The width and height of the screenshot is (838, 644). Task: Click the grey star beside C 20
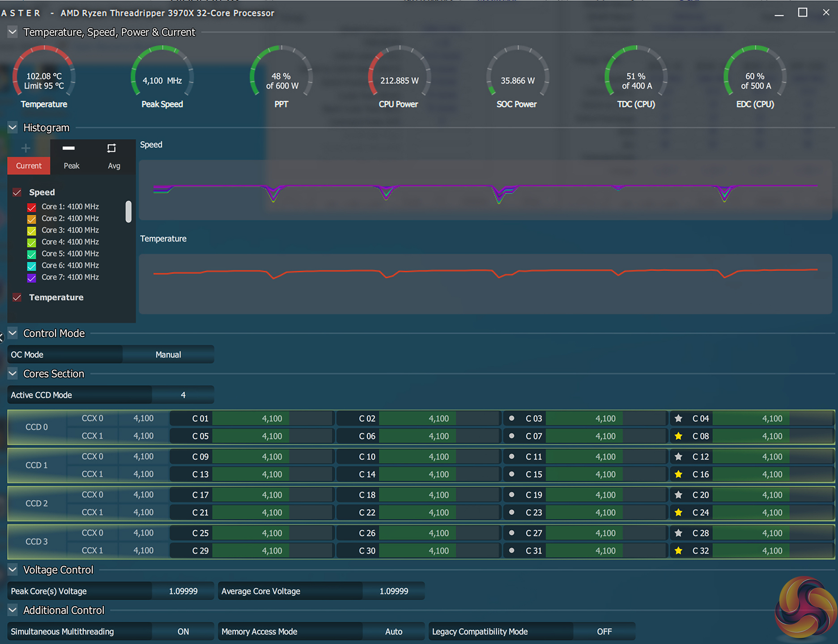coord(678,495)
